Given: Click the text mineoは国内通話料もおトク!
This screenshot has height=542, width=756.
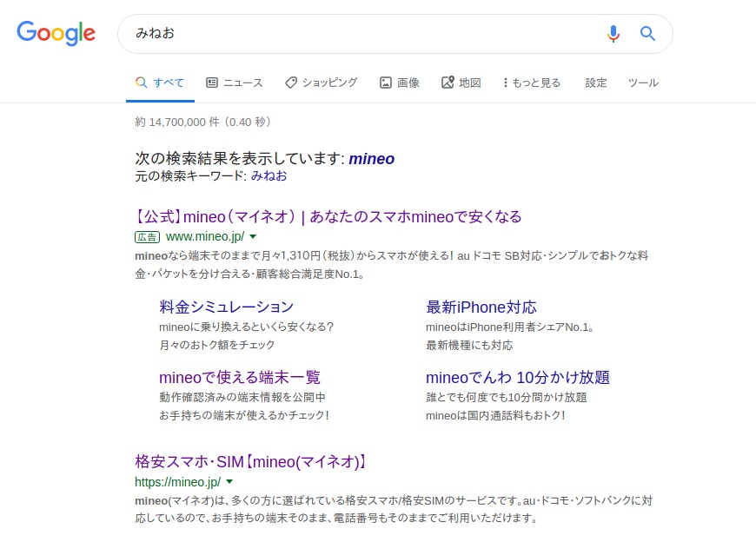Looking at the screenshot, I should (x=495, y=415).
